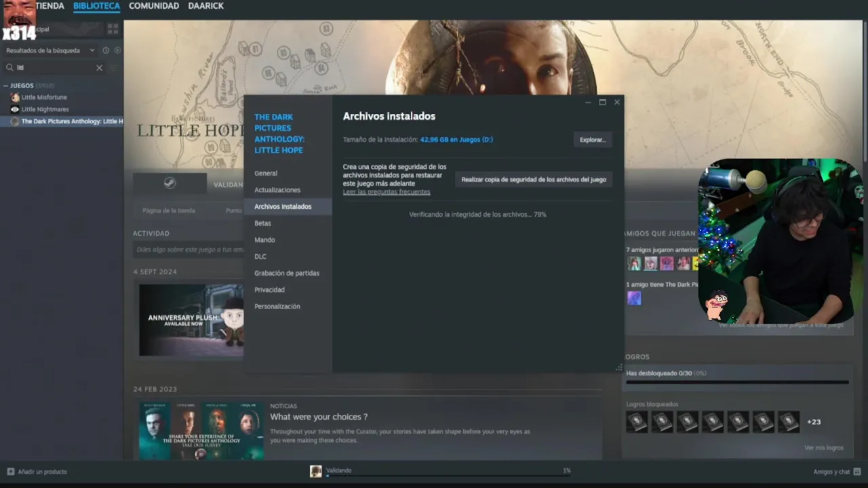868x488 pixels.
Task: Click sixth locked achievement icon
Action: click(763, 422)
